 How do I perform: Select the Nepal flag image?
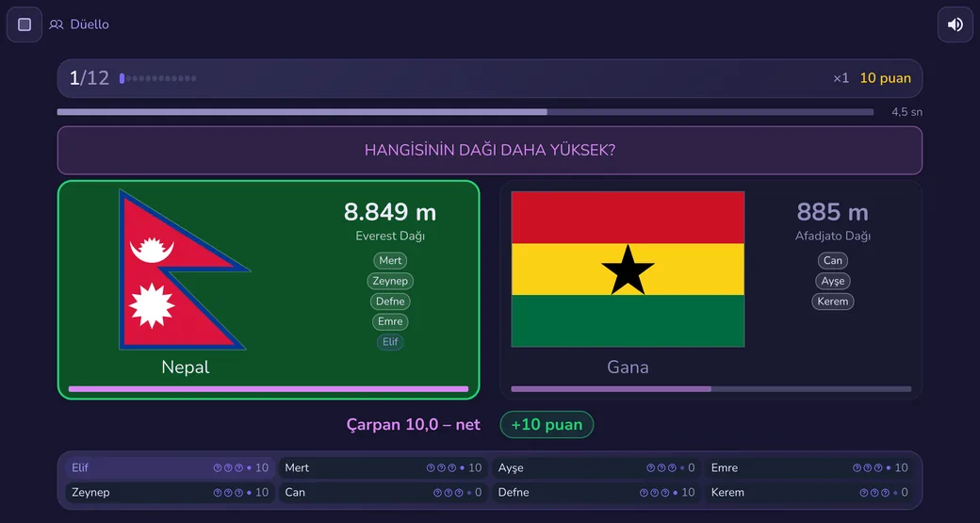coord(185,270)
